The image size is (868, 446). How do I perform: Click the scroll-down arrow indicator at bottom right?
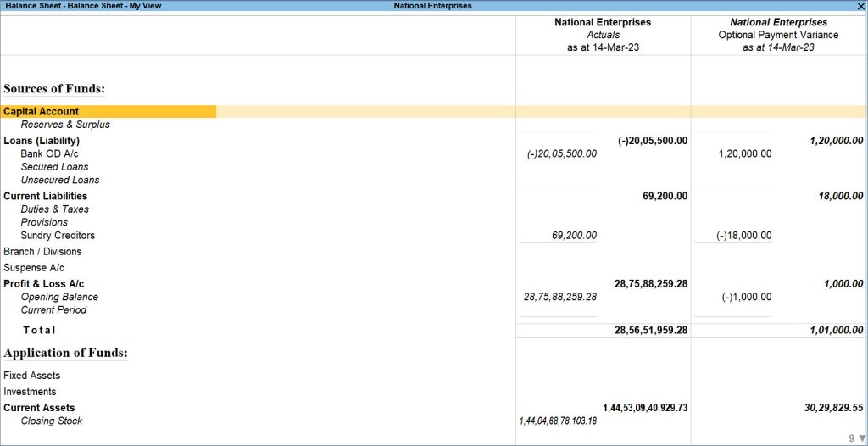click(860, 439)
